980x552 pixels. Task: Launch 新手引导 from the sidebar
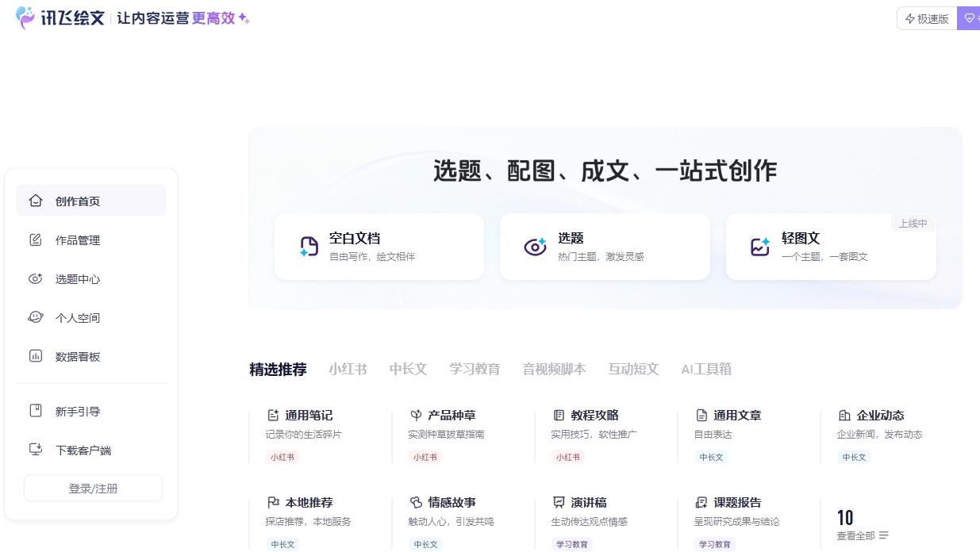pos(78,411)
